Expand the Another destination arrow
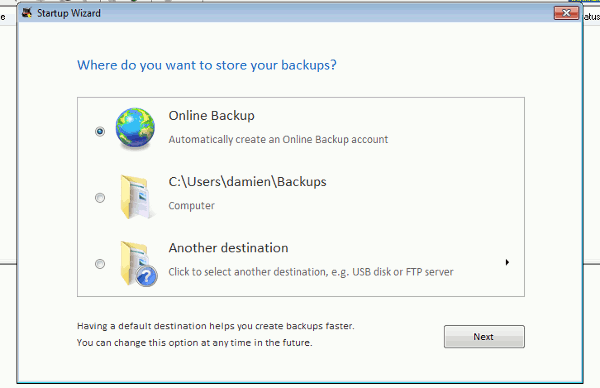The width and height of the screenshot is (600, 388). [507, 262]
